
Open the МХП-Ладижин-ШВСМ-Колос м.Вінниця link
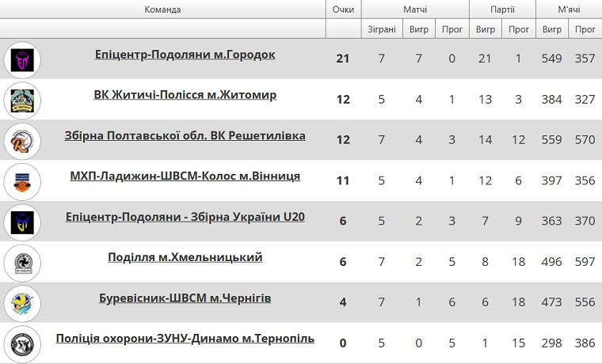click(x=185, y=176)
